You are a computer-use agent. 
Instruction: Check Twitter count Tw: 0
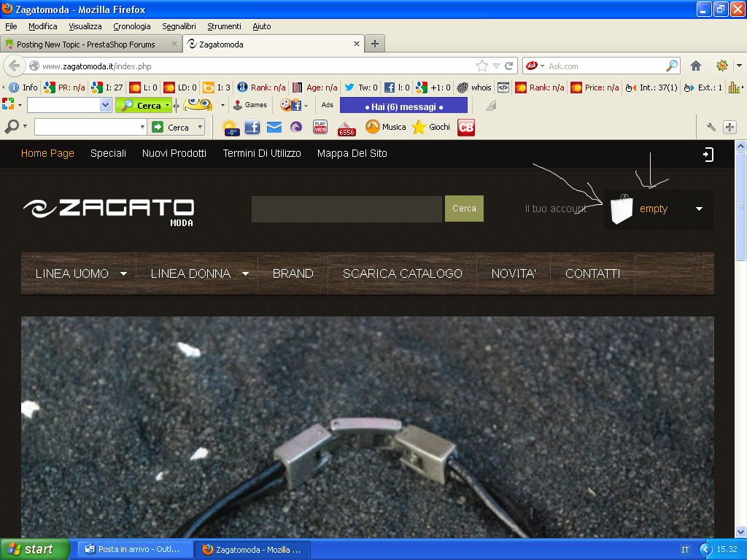[x=360, y=87]
